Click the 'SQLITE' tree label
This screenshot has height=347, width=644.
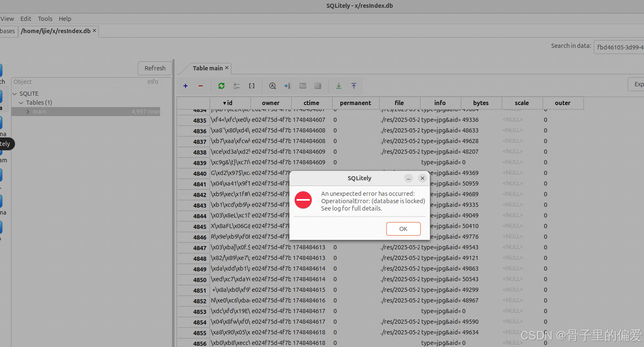[29, 94]
